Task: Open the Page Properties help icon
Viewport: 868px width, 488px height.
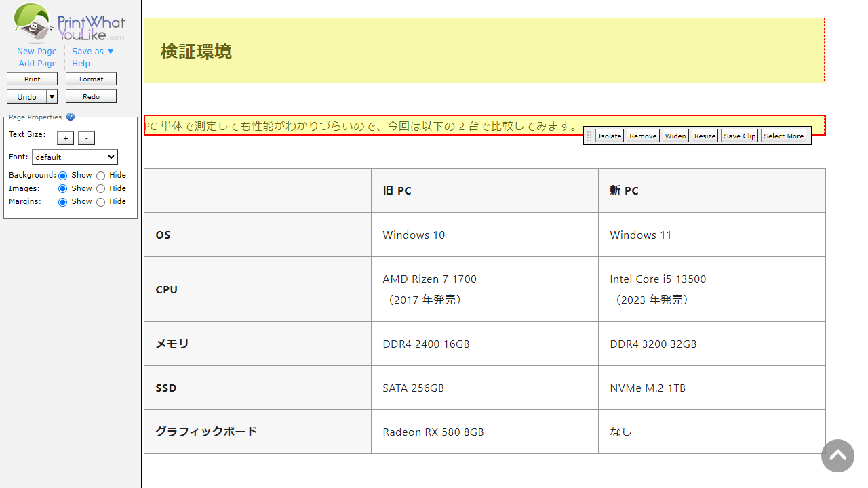Action: (71, 117)
